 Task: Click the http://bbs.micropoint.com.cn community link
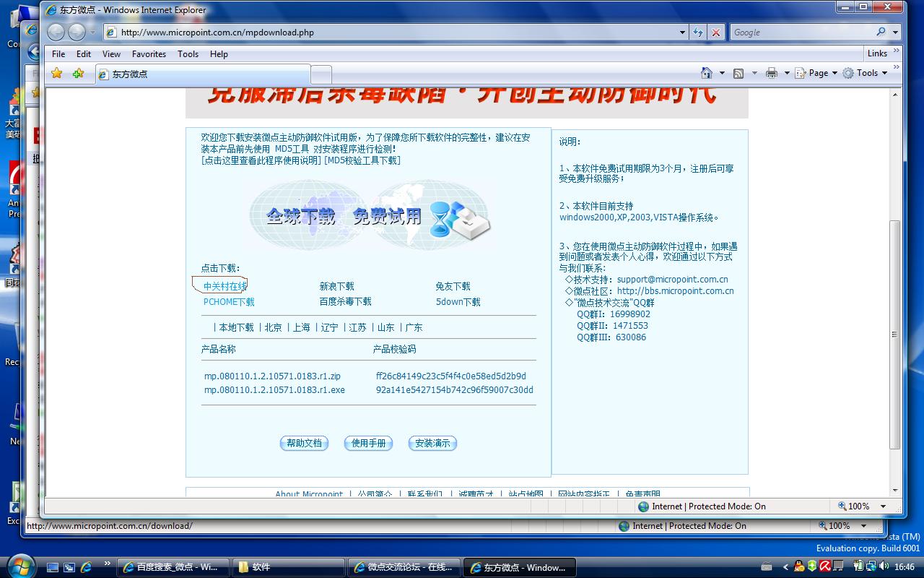(675, 291)
